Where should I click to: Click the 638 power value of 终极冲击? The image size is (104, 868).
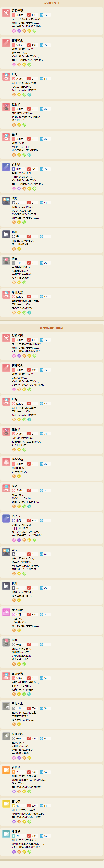point(33,708)
